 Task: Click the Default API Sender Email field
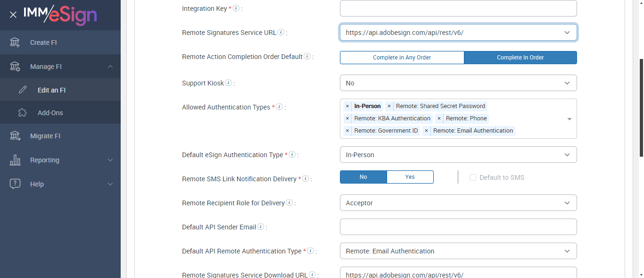[458, 227]
